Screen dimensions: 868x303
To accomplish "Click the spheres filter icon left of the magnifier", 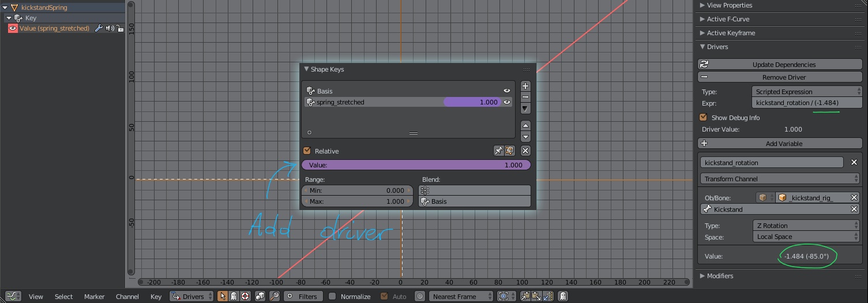I will (260, 296).
